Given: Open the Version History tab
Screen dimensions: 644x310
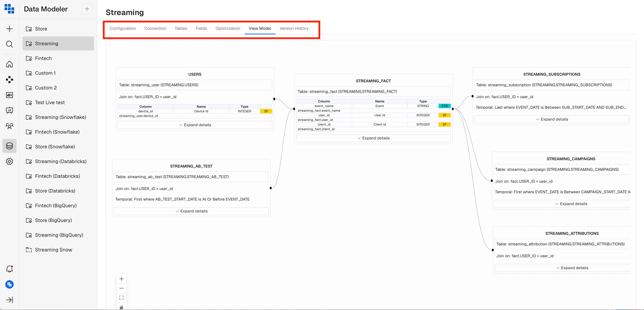Looking at the screenshot, I should tap(294, 28).
